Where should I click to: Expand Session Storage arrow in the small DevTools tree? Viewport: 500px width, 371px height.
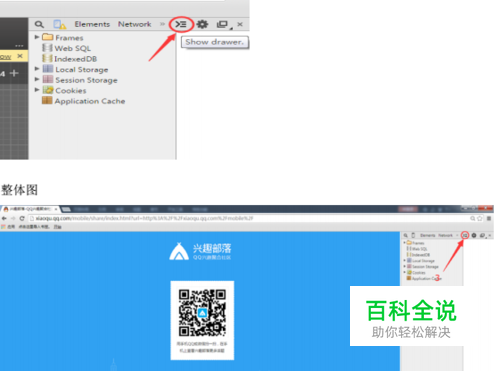[405, 266]
